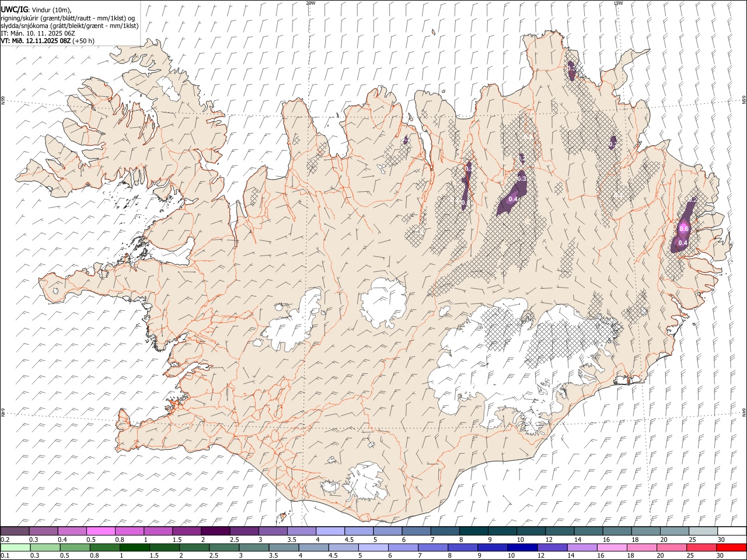The height and width of the screenshot is (560, 747).
Task: Click the '3.5' label under the snow scale
Action: (292, 540)
